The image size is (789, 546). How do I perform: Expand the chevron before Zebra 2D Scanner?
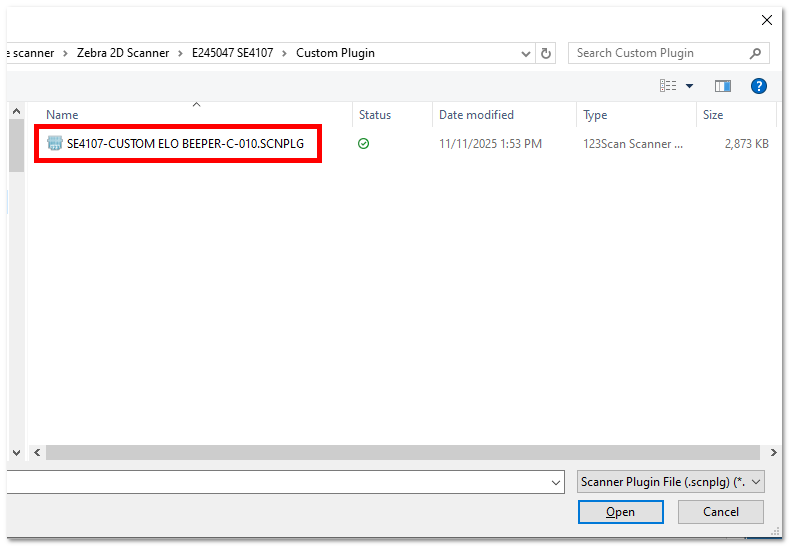coord(65,53)
